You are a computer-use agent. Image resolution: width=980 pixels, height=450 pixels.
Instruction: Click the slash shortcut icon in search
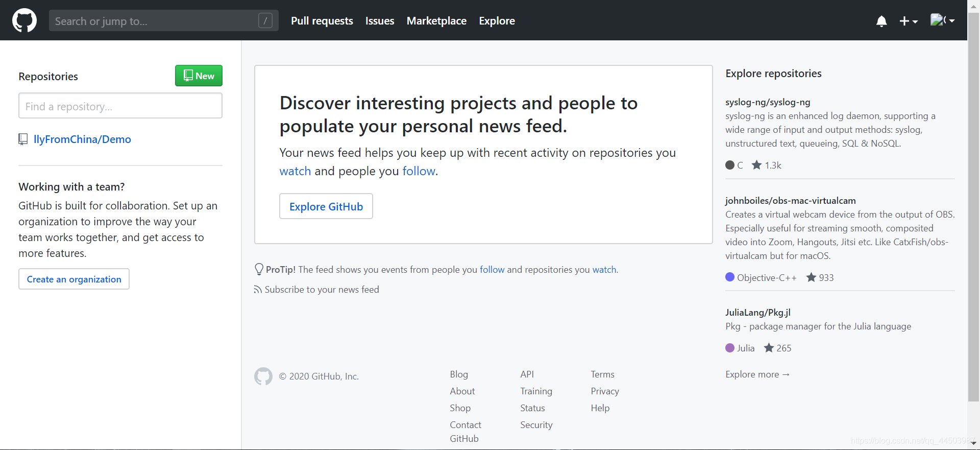tap(265, 20)
